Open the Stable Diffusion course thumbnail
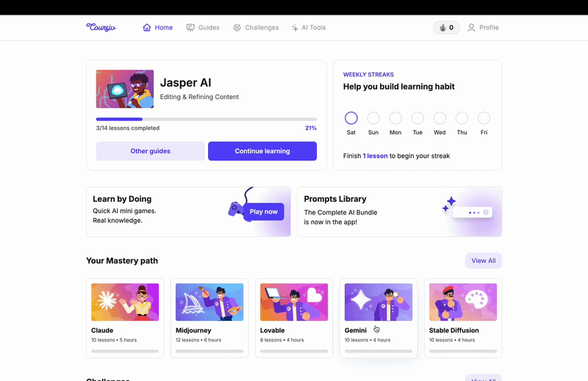The height and width of the screenshot is (381, 588). 463,302
